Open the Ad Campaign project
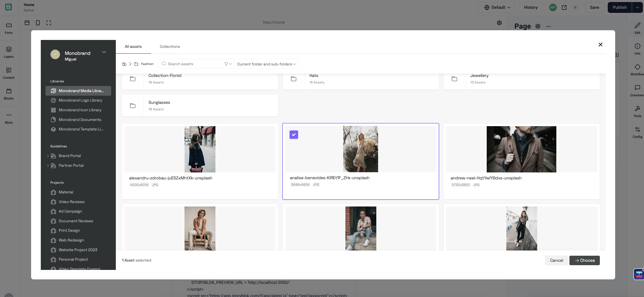The image size is (644, 297). pos(78,211)
